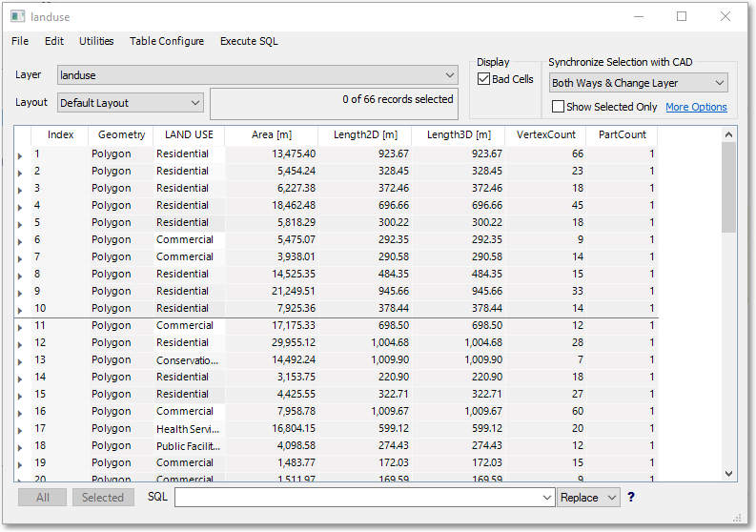Click the blue help question mark icon

(631, 497)
